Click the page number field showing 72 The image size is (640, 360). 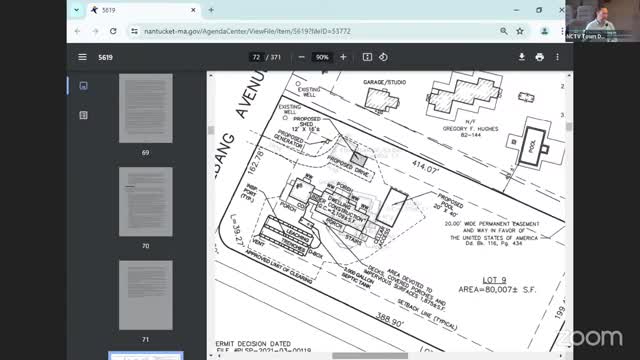[x=256, y=57]
